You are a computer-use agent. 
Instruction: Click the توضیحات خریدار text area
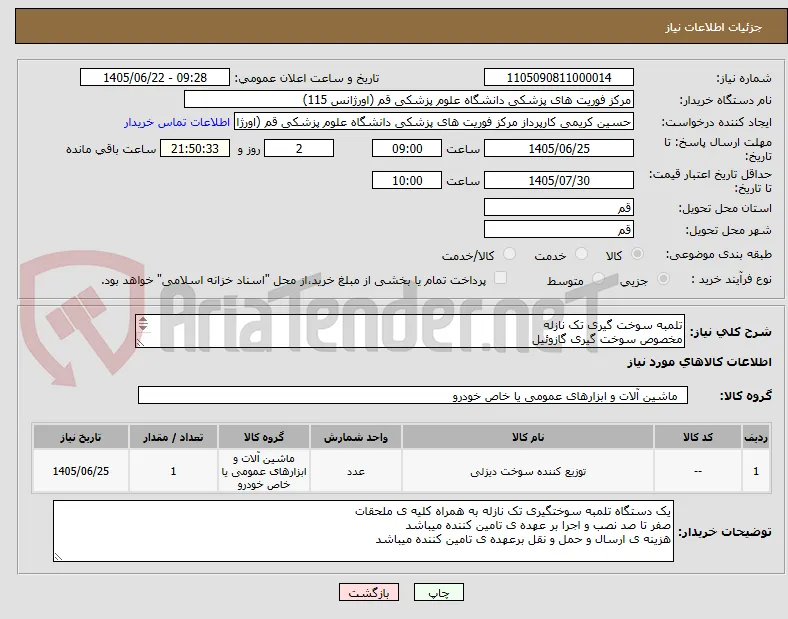pyautogui.click(x=363, y=531)
